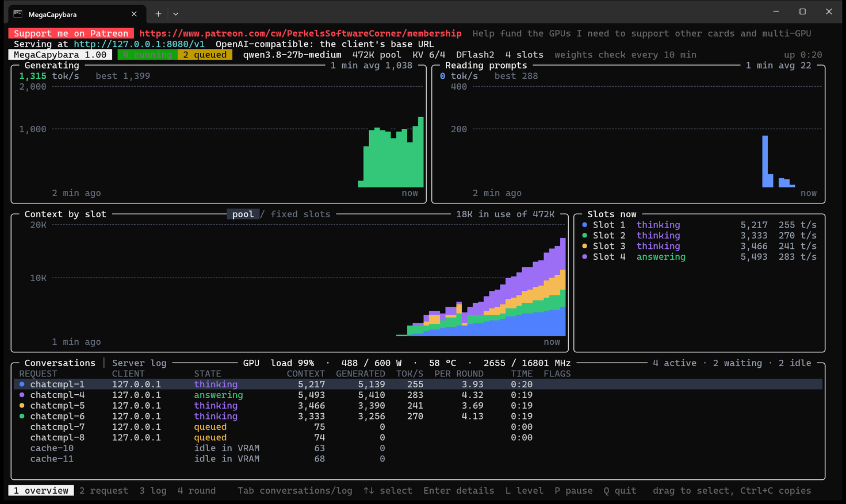Select the Conversations panel tab

60,363
